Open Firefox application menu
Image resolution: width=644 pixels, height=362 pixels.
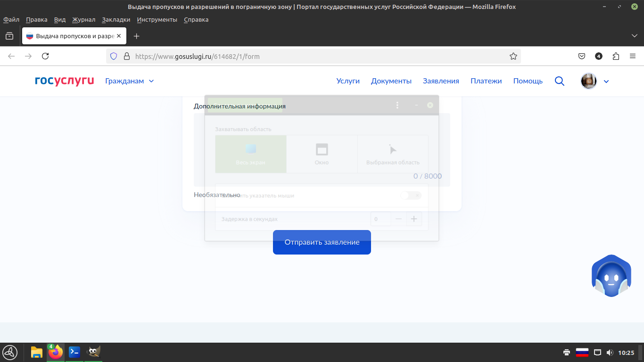[633, 56]
